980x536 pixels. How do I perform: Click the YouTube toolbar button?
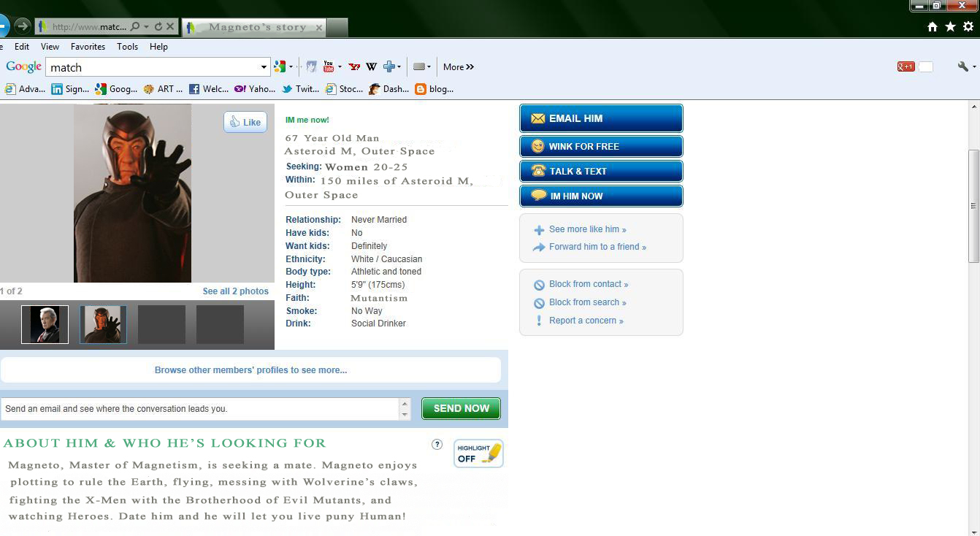tap(328, 66)
